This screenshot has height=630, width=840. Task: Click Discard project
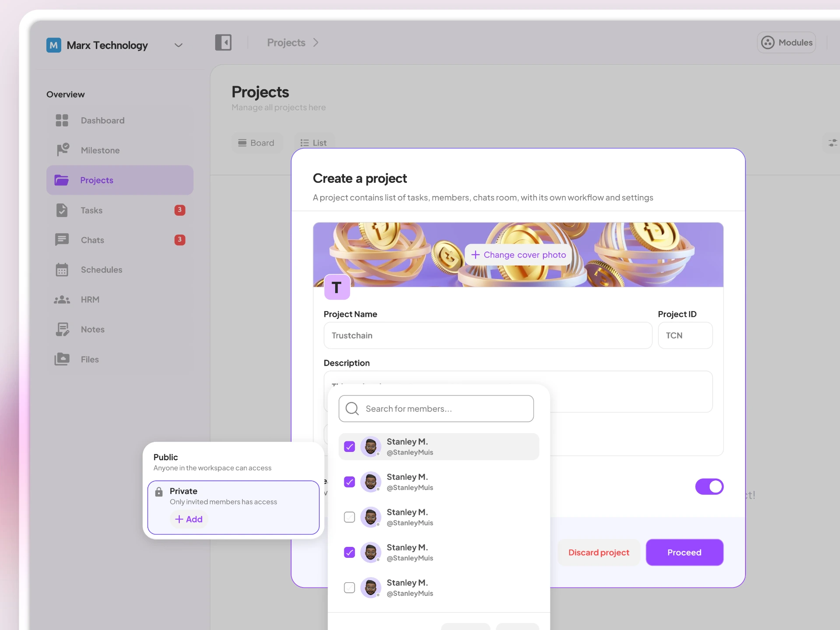pyautogui.click(x=598, y=553)
